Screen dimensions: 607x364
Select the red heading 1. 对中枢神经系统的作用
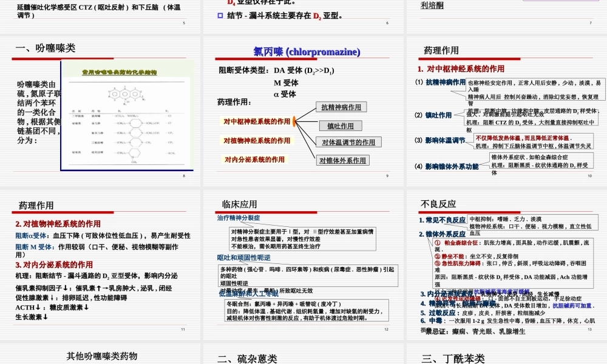[461, 69]
